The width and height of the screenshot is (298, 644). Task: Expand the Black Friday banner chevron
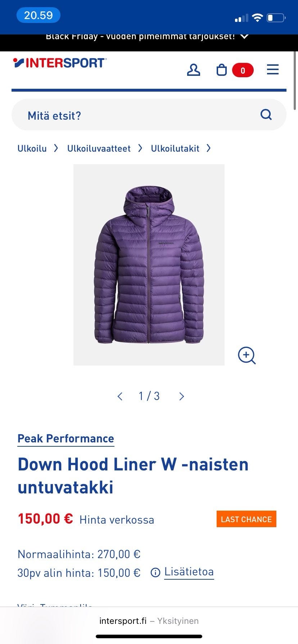244,37
